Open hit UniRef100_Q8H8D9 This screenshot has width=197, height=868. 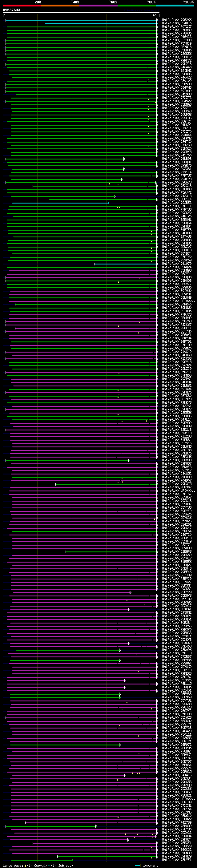(177, 826)
